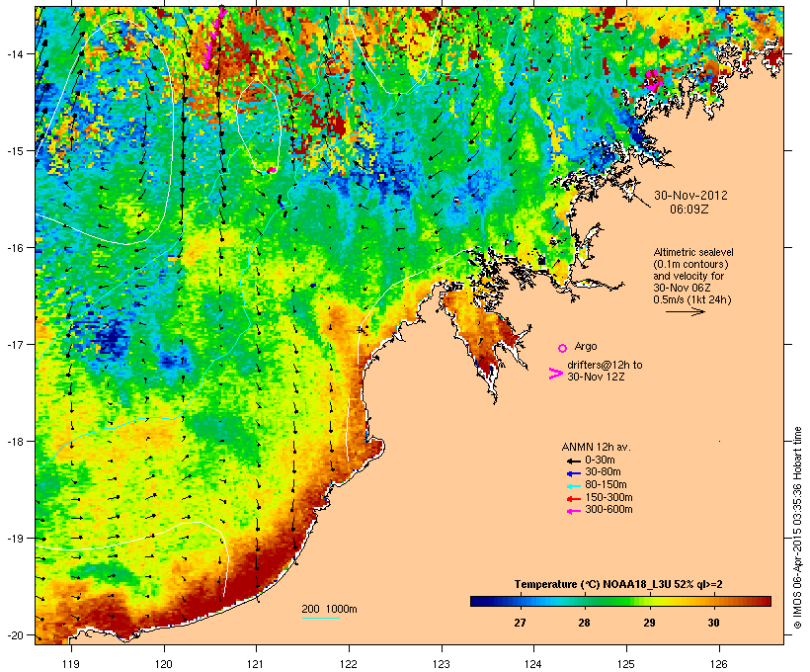810x672 pixels.
Task: Click the magenta drifters arrowhead legend symbol
Action: (x=556, y=374)
